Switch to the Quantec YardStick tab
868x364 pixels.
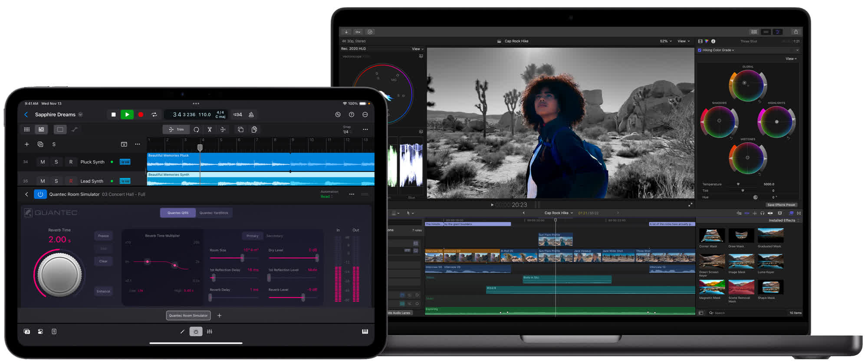[x=214, y=213]
